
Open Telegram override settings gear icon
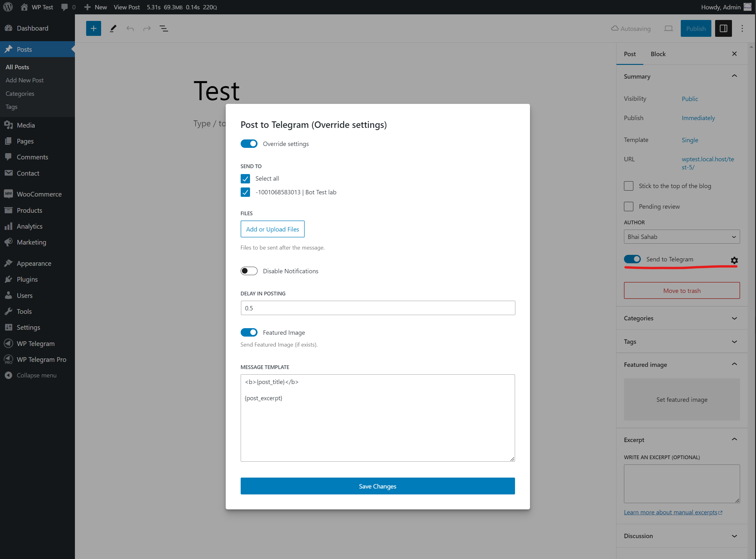coord(734,260)
